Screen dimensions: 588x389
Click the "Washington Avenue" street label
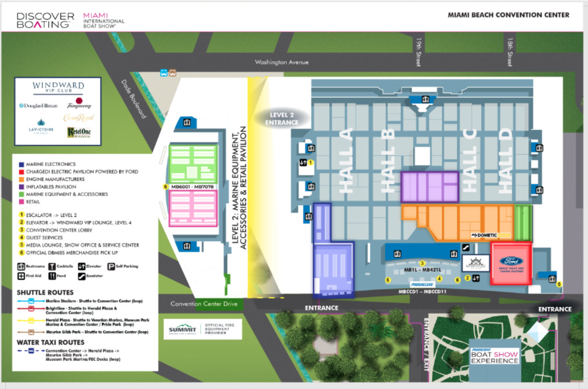[281, 62]
